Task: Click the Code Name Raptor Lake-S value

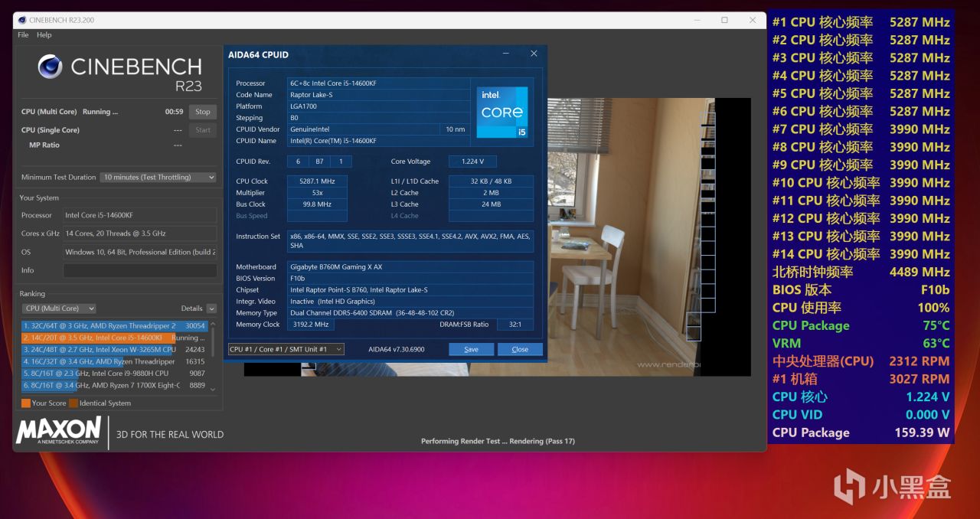Action: (x=379, y=95)
